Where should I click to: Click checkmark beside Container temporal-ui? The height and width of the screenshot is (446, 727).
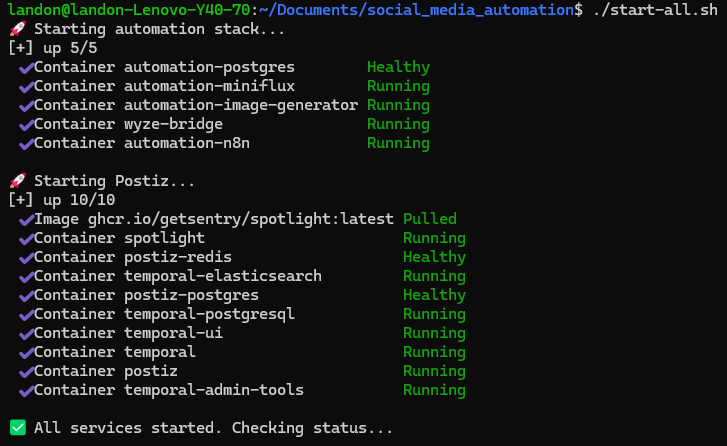click(26, 334)
